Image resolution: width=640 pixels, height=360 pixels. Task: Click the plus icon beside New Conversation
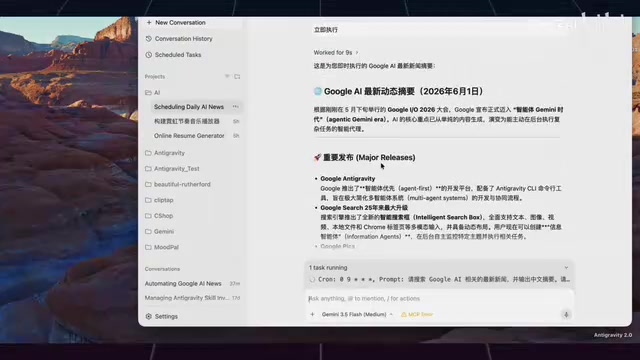(x=149, y=22)
